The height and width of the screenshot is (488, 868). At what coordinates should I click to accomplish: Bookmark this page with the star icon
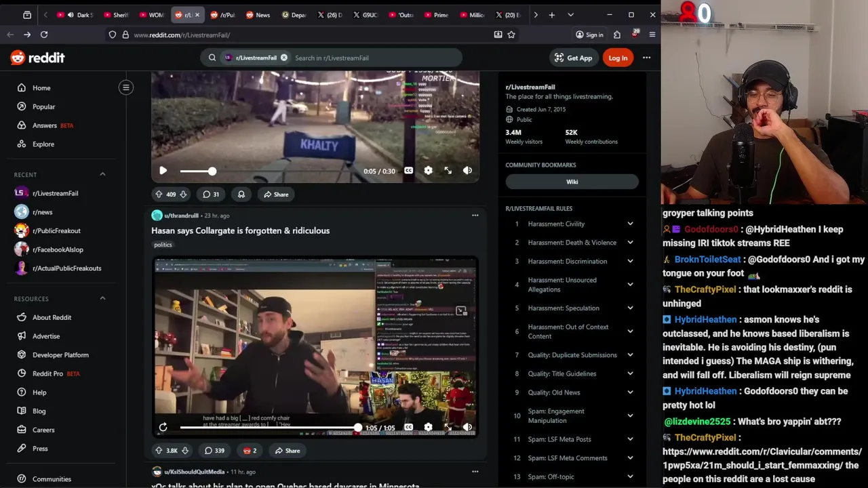point(511,35)
